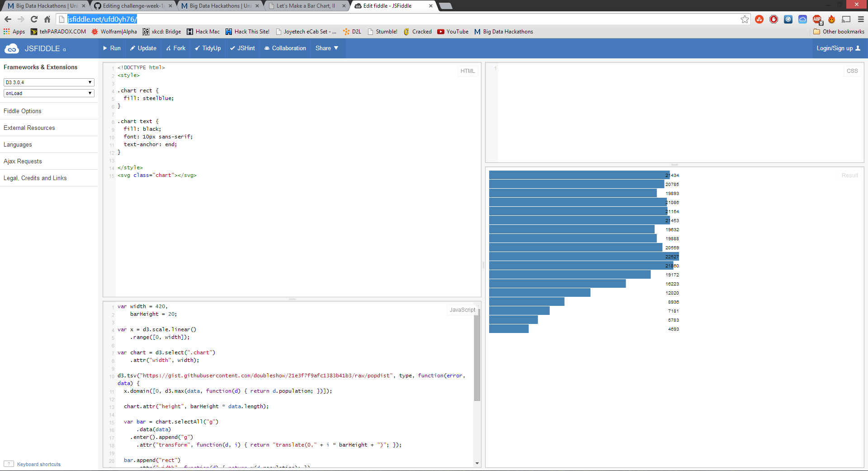Switch to Let's Make a Bar Chart tab
This screenshot has height=471, width=868.
click(x=306, y=6)
